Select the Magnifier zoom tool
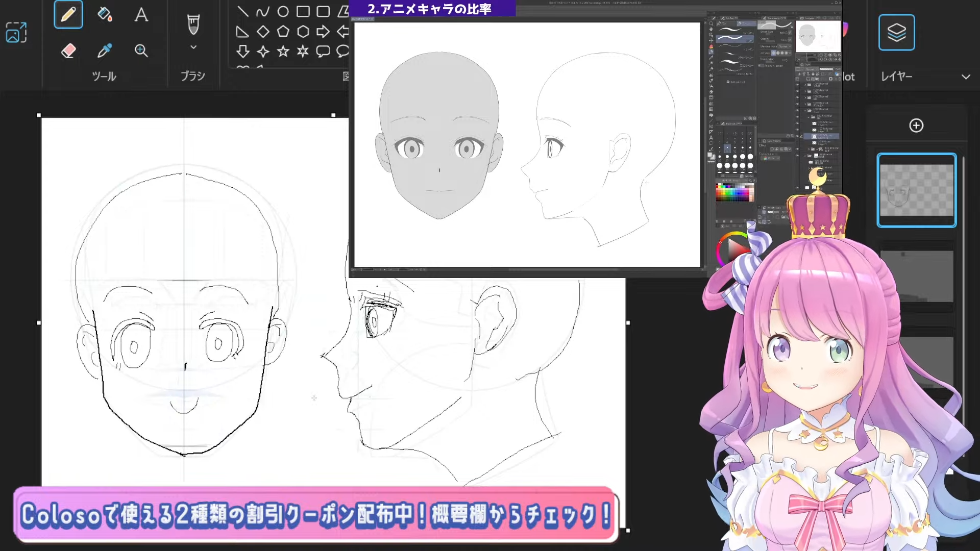Image resolution: width=980 pixels, height=551 pixels. (x=141, y=51)
